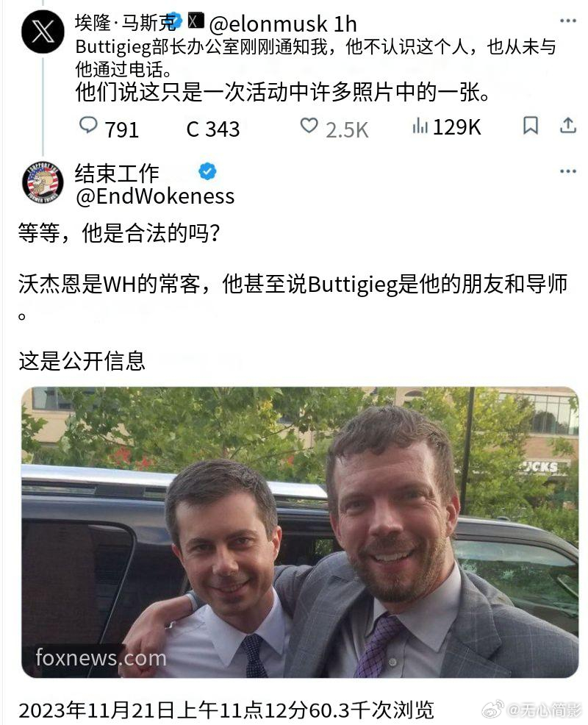This screenshot has height=725, width=588.
Task: Click the reply bubble icon with 791
Action: pyautogui.click(x=87, y=125)
